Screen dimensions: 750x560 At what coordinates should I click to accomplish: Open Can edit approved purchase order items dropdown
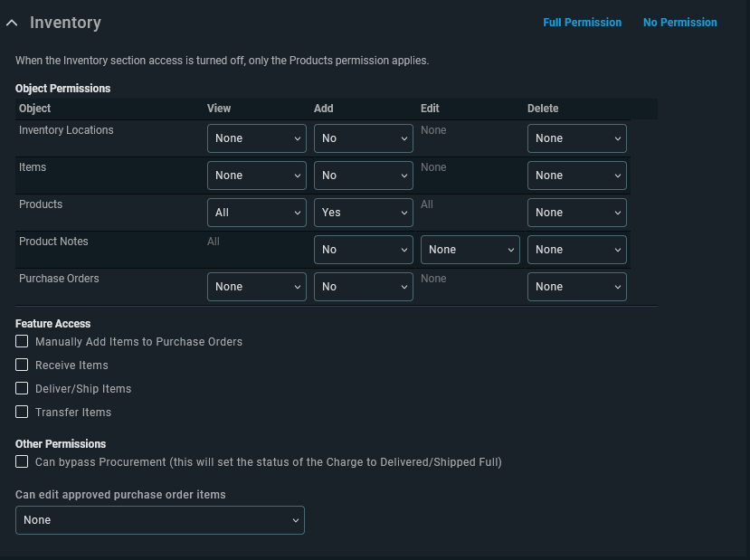click(x=160, y=520)
